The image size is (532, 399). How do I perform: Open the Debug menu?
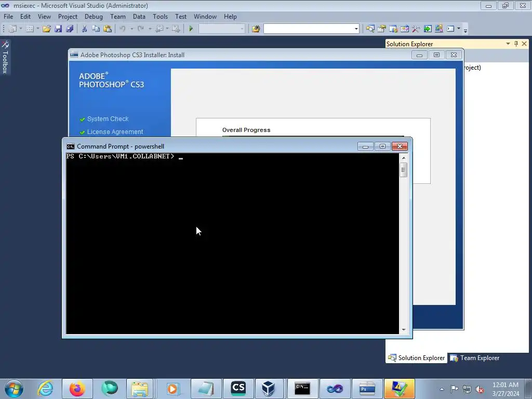94,16
